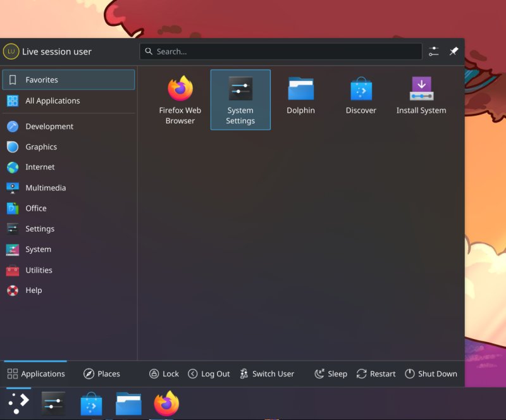Open System Settings from the taskbar

tap(52, 403)
